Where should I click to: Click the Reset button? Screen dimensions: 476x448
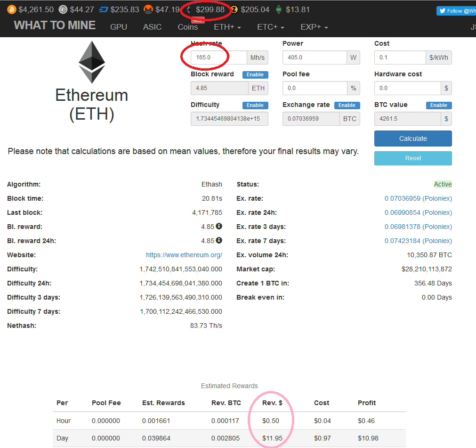(x=413, y=158)
